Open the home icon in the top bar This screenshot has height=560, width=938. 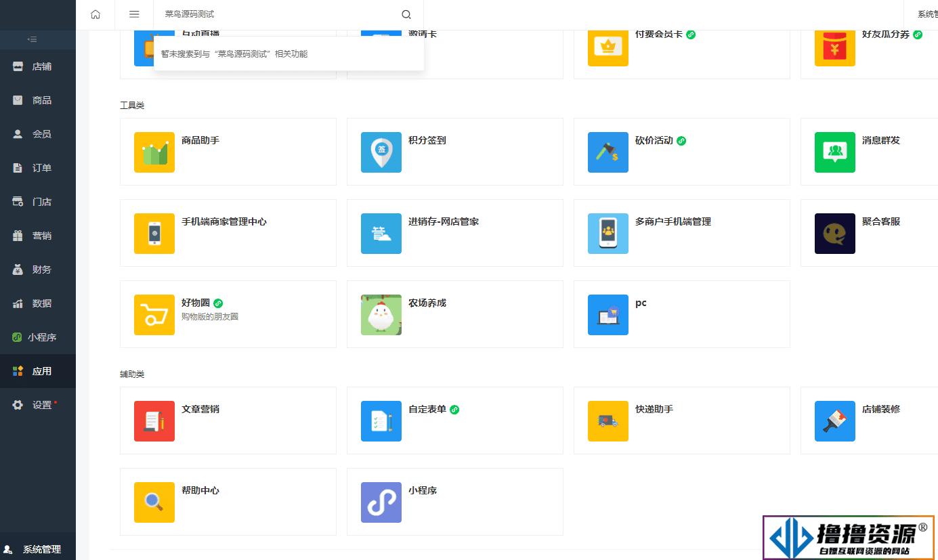pyautogui.click(x=95, y=14)
